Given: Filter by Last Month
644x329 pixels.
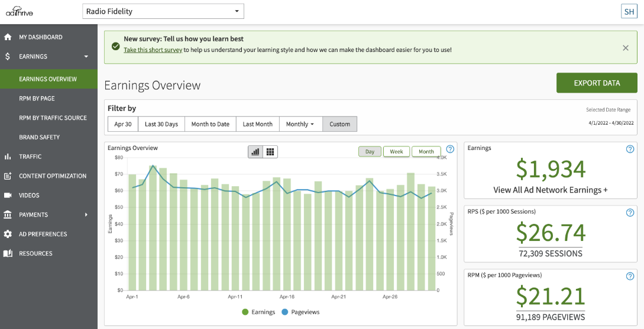Looking at the screenshot, I should 257,124.
